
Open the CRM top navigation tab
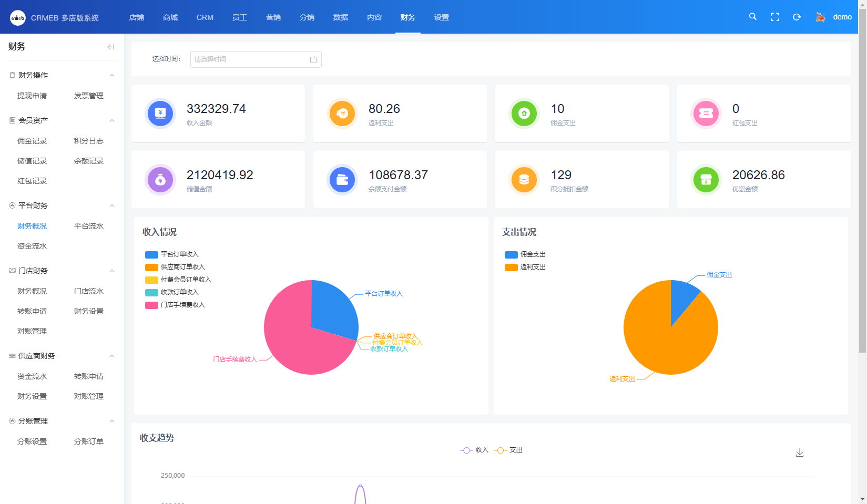point(205,17)
